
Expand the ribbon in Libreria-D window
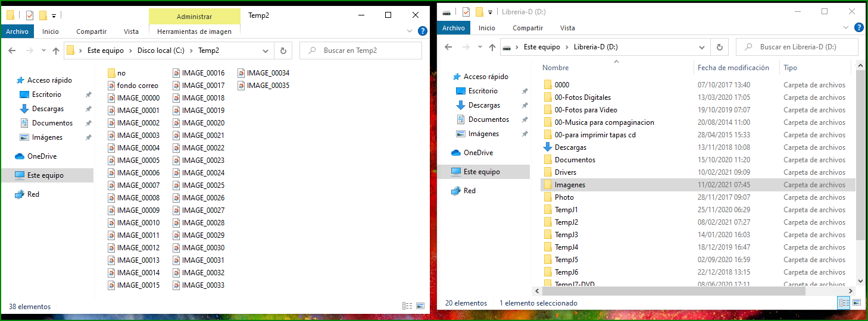coord(846,28)
